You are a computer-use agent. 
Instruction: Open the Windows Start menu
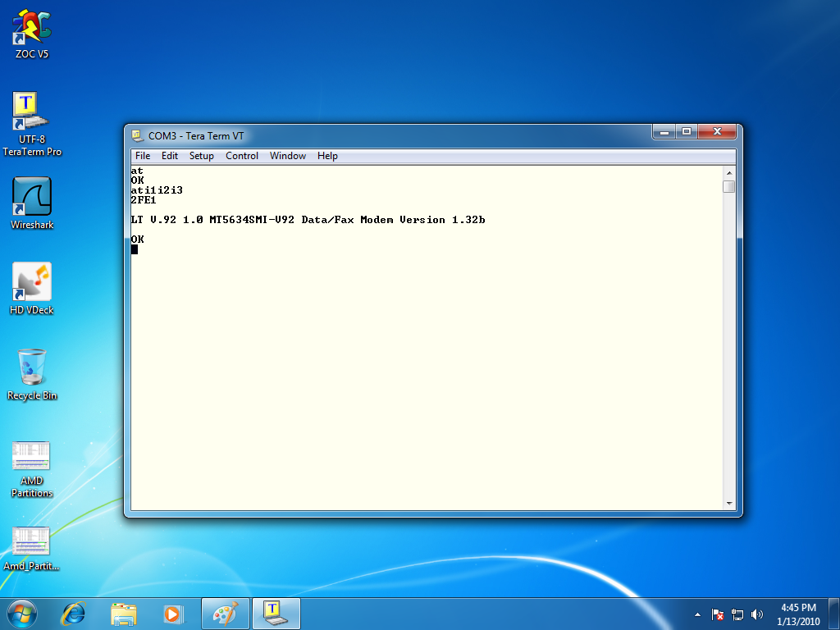[21, 613]
